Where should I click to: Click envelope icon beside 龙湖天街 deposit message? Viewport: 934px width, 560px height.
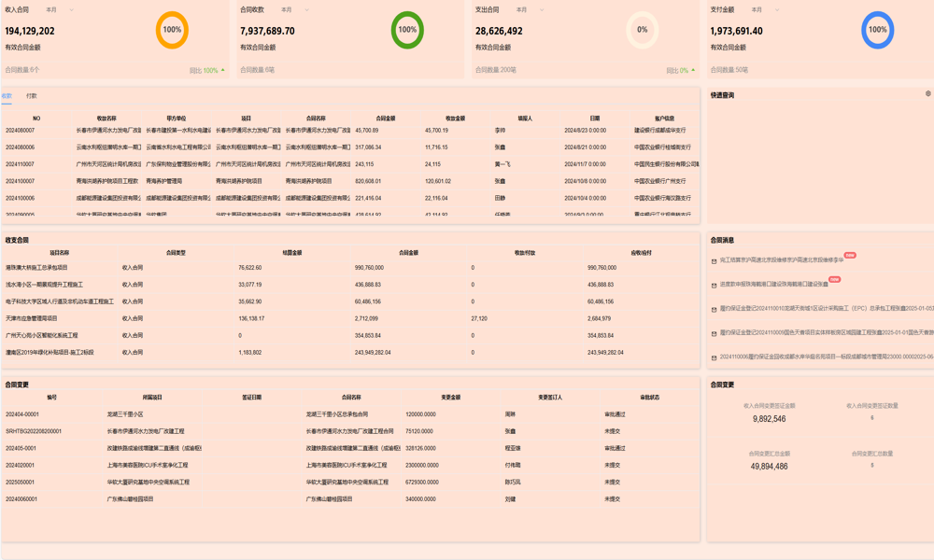[715, 310]
